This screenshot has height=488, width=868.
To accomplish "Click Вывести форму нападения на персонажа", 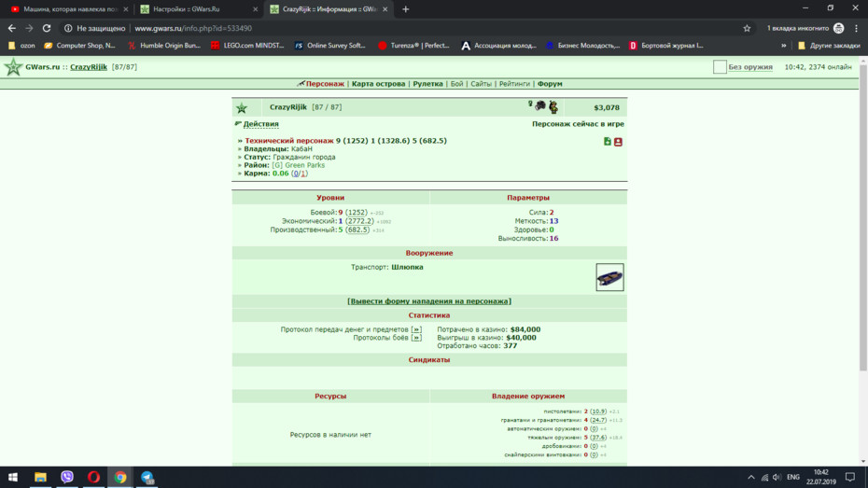I will coord(429,301).
